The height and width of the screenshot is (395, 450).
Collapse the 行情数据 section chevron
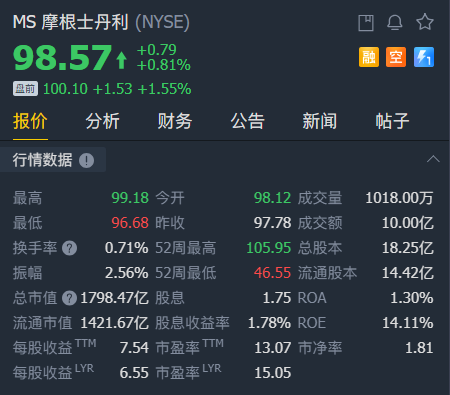(433, 159)
